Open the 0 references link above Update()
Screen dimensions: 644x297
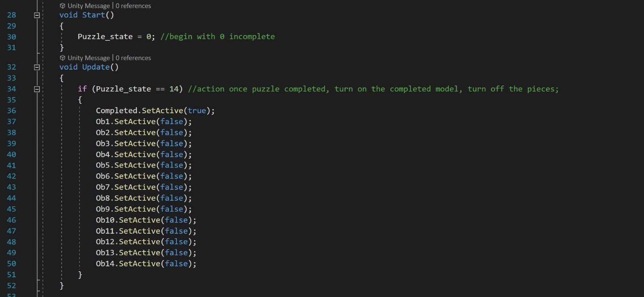pos(133,58)
